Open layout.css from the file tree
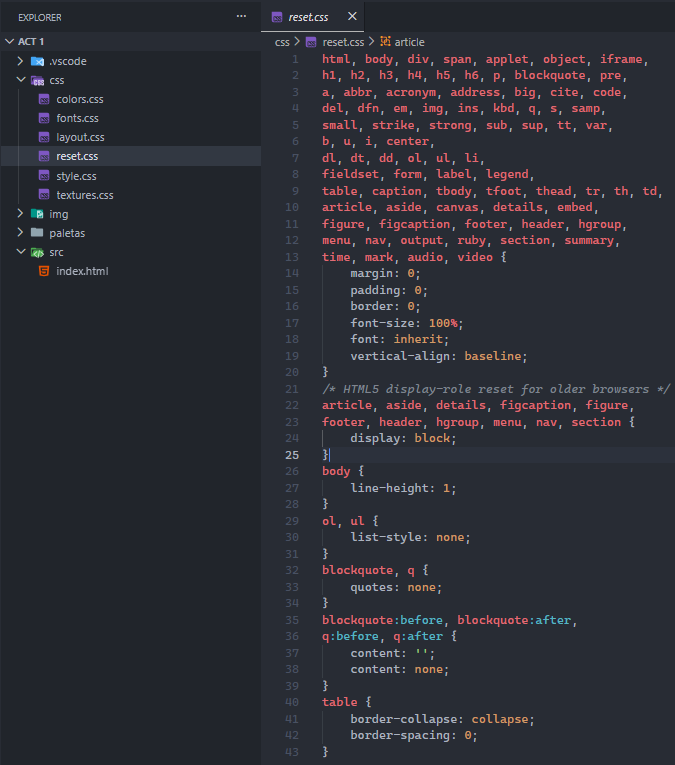The height and width of the screenshot is (765, 675). pos(80,137)
